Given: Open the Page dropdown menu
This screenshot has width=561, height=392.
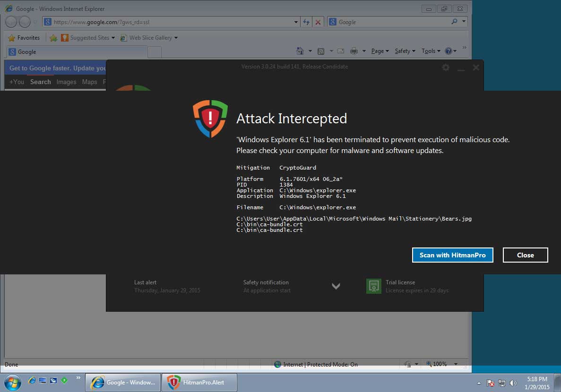Looking at the screenshot, I should (x=379, y=51).
